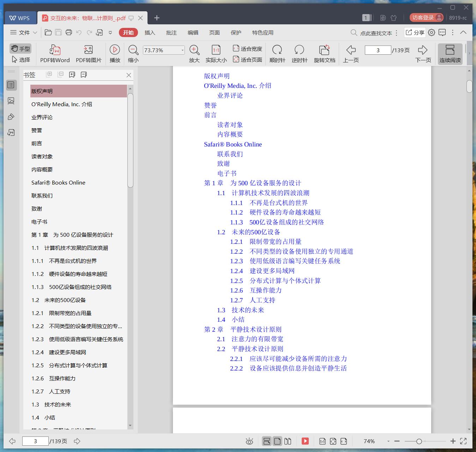
Task: Click the status bar zoom-out minus icon
Action: point(397,441)
